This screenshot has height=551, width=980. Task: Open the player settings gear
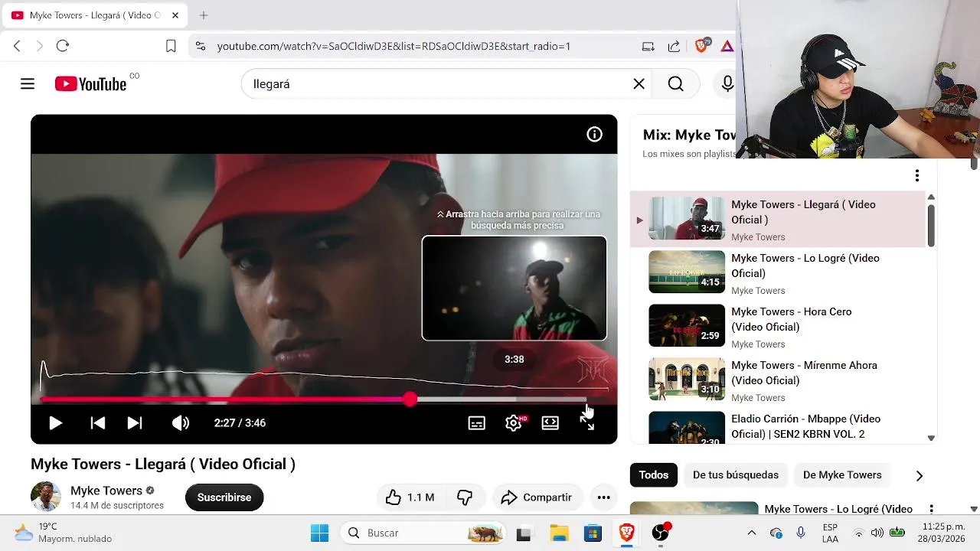[514, 423]
